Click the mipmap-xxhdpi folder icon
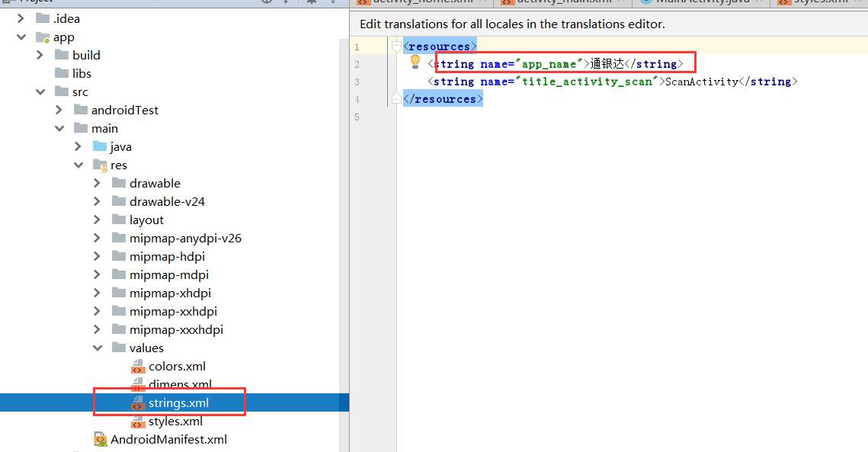 pos(119,311)
